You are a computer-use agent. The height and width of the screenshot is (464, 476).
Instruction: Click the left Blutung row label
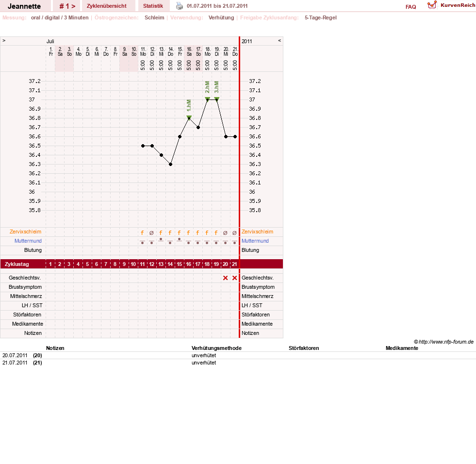point(33,250)
